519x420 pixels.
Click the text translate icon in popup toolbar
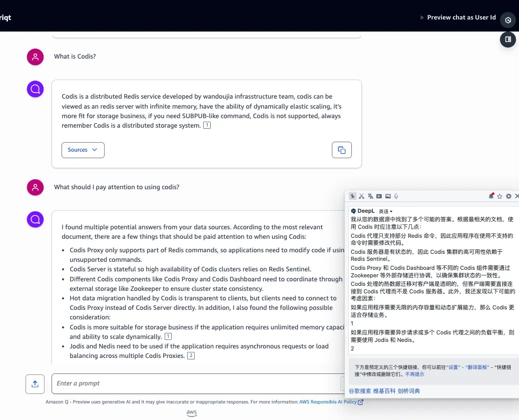(x=370, y=196)
